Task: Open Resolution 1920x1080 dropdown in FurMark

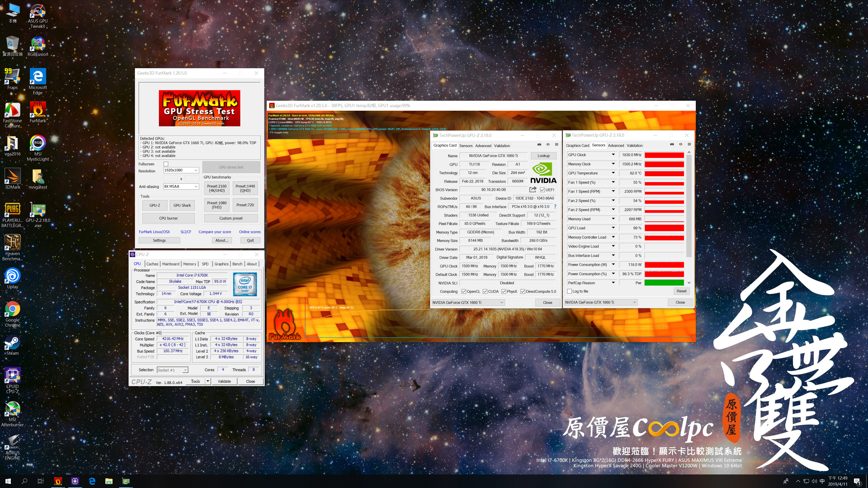Action: point(181,170)
